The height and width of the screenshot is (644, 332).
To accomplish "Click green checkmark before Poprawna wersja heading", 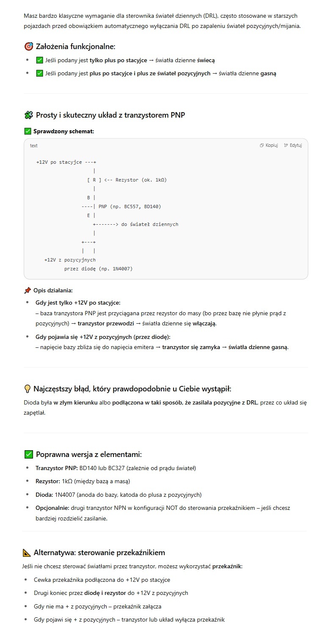I will [x=29, y=454].
